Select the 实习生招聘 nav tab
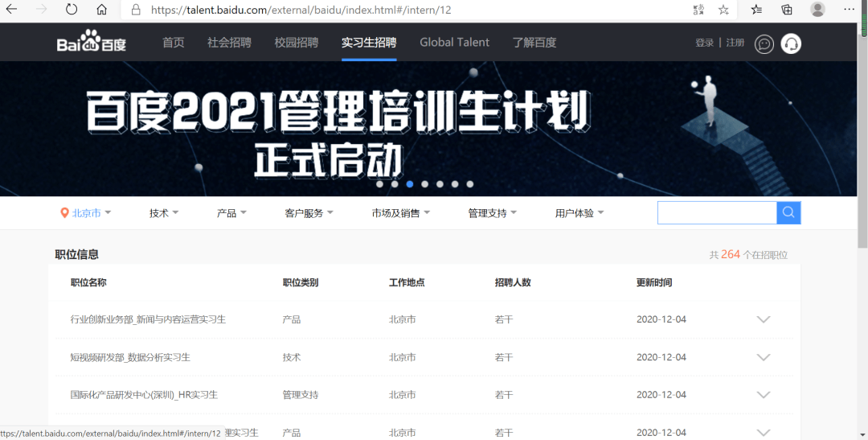Image resolution: width=868 pixels, height=440 pixels. click(369, 42)
